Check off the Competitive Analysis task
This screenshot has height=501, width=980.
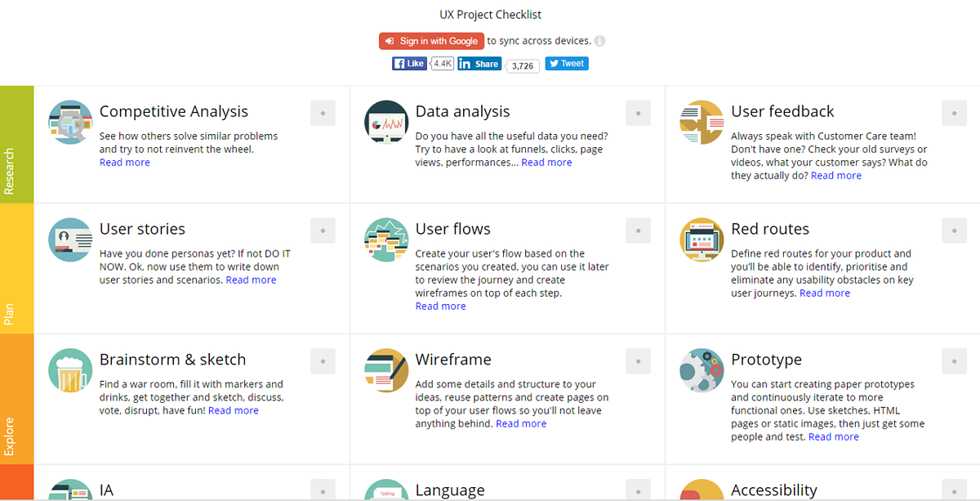point(323,113)
